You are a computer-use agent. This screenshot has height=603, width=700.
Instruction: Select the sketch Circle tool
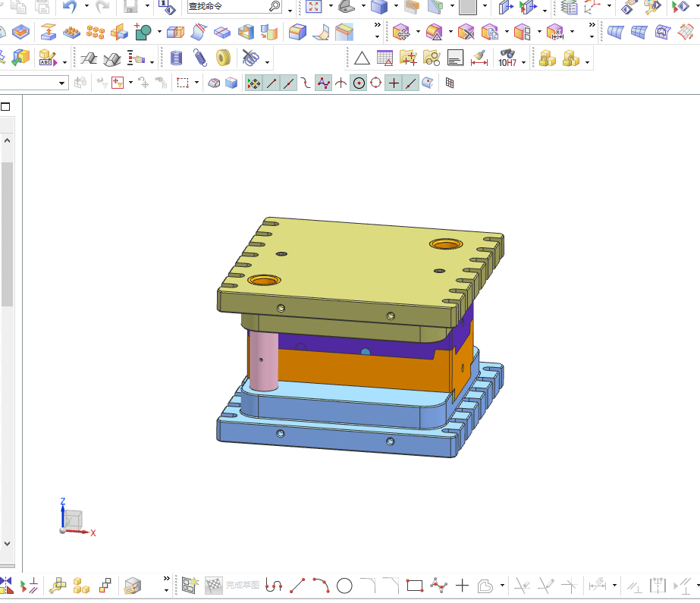(x=344, y=585)
